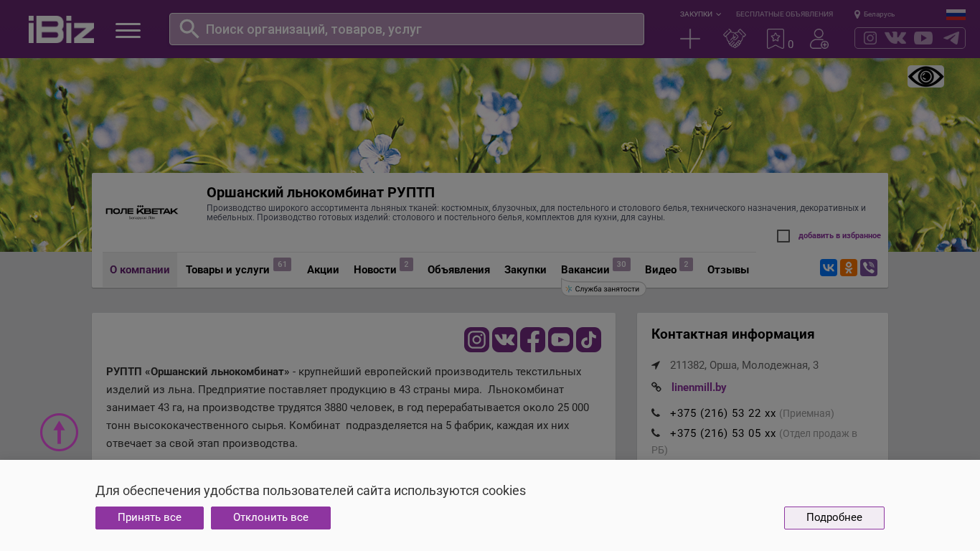Open the handshake partnership icon

click(x=735, y=39)
